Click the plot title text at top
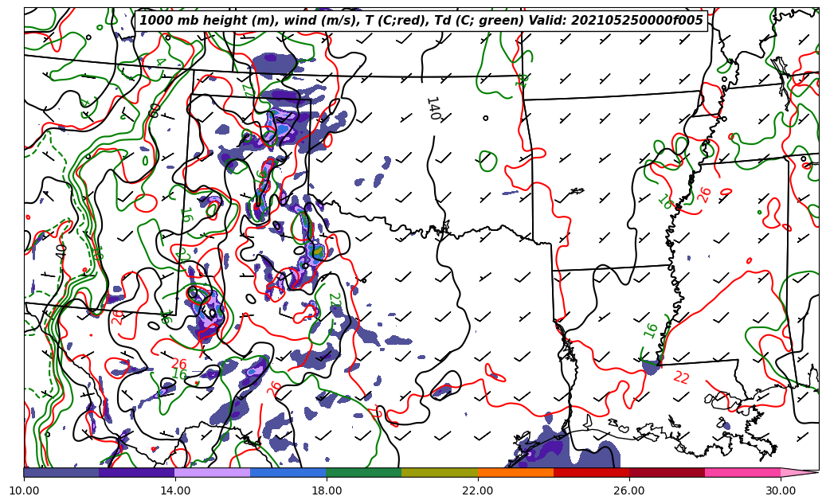The width and height of the screenshot is (826, 504). coord(421,21)
